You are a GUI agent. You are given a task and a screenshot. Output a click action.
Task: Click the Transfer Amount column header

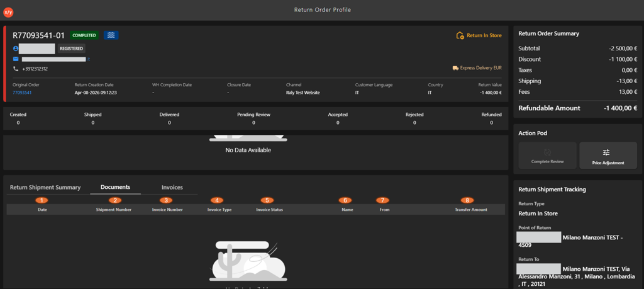click(x=470, y=210)
